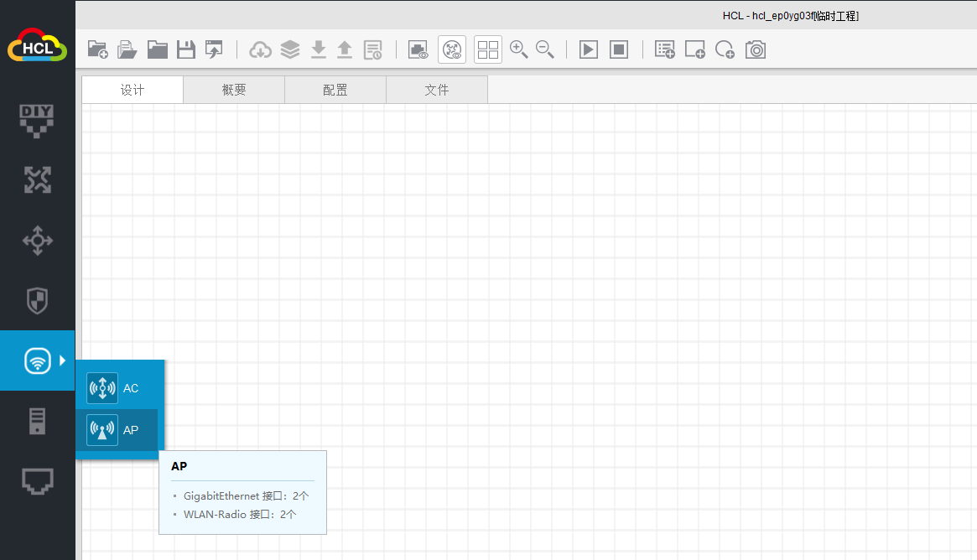This screenshot has width=977, height=560.
Task: Toggle the show interface names eye icon
Action: (418, 49)
